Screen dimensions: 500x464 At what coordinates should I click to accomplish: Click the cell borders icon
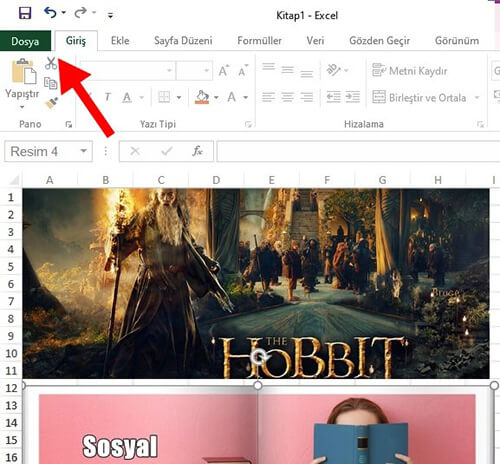(164, 97)
